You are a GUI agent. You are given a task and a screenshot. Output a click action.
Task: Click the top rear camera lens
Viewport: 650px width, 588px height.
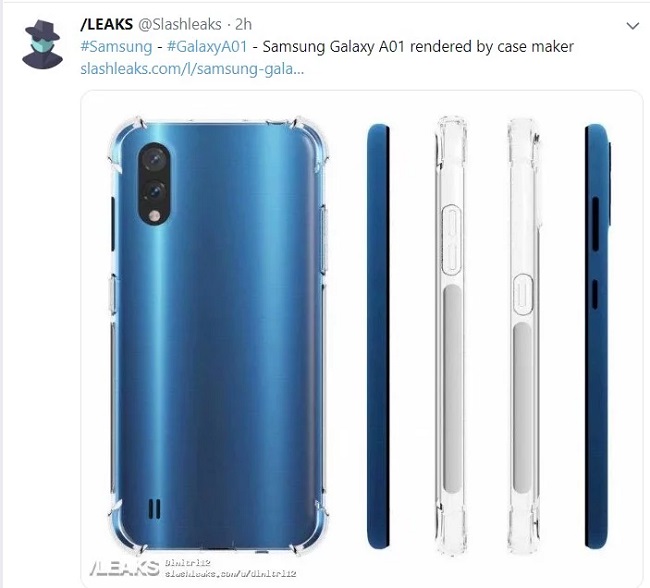click(x=155, y=159)
